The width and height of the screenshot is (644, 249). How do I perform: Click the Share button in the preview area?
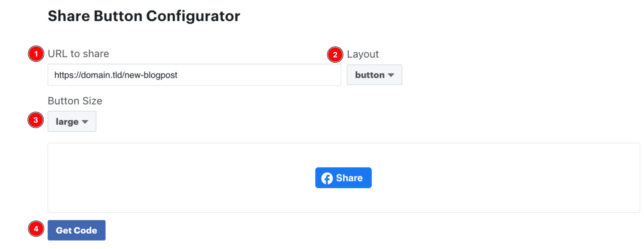point(343,178)
